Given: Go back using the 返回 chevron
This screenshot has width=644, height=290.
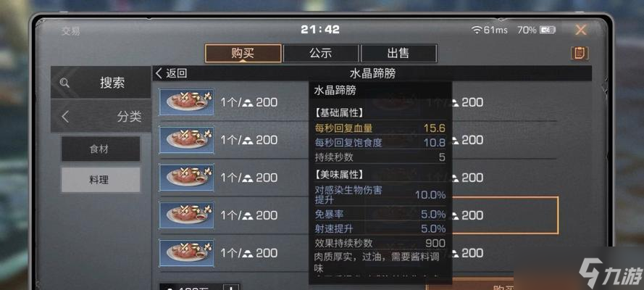Looking at the screenshot, I should click(171, 73).
